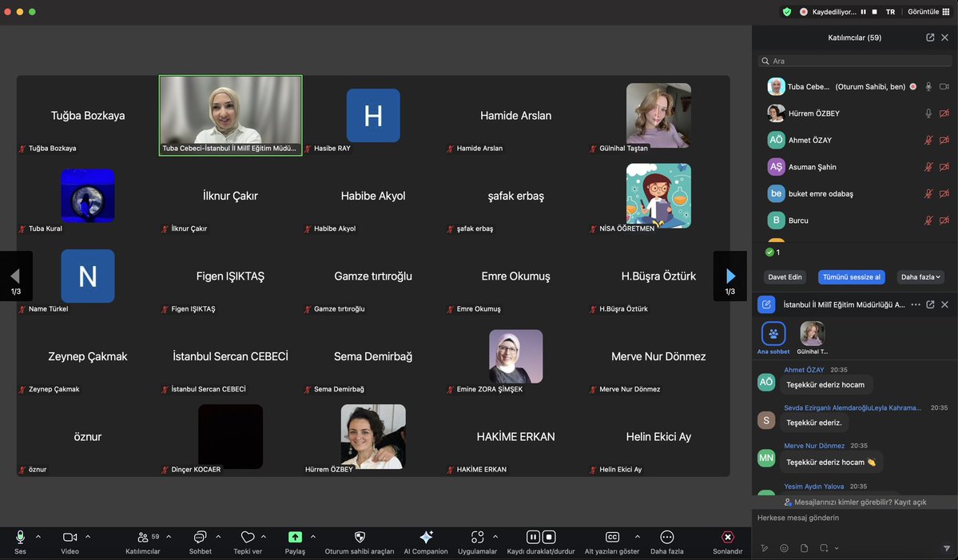Click Tümünü sessize al button
The width and height of the screenshot is (958, 560).
851,277
